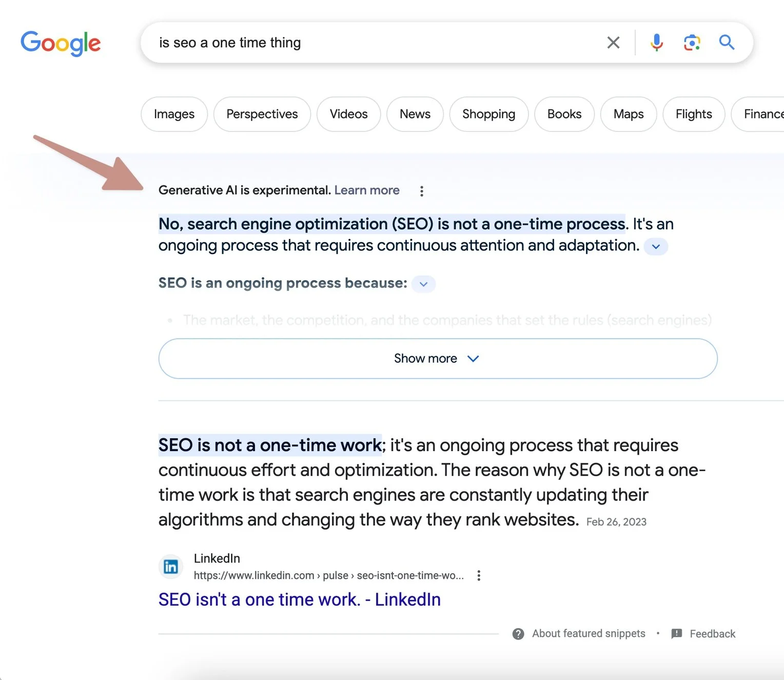784x680 pixels.
Task: Select the Videos filter chip
Action: coord(348,114)
